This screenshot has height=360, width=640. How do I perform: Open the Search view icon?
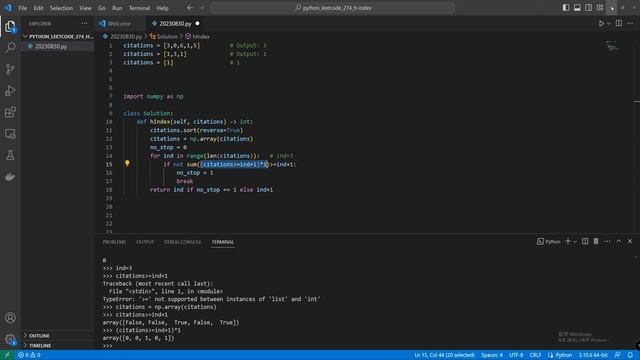point(10,47)
